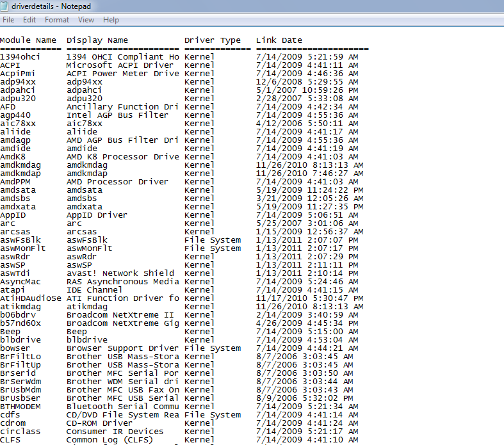This screenshot has height=445, width=504.
Task: Click 'Intel AGP Bus Filter' display name
Action: [x=117, y=115]
